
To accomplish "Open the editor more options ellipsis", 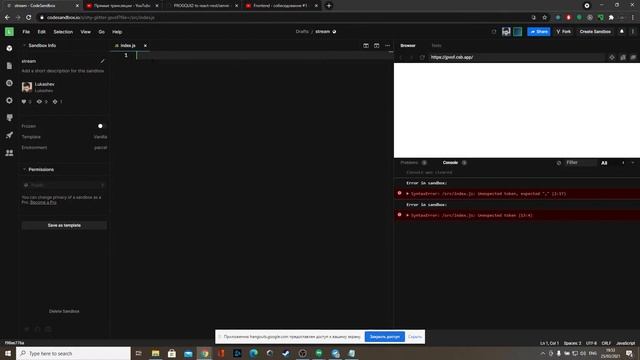I will (x=387, y=46).
